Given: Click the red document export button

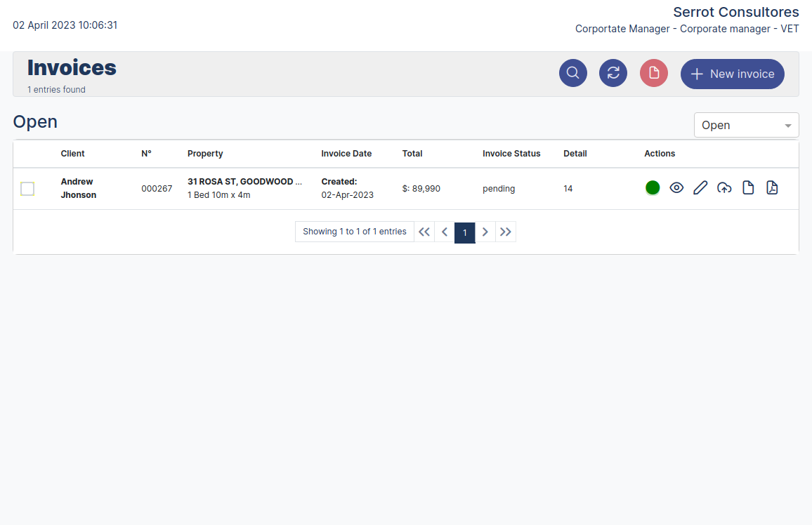Looking at the screenshot, I should (x=653, y=73).
